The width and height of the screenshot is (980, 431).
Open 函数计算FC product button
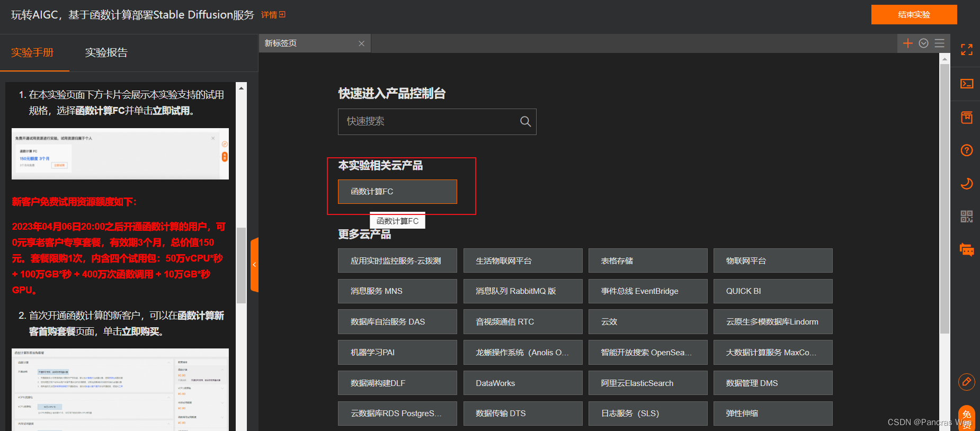pos(397,192)
